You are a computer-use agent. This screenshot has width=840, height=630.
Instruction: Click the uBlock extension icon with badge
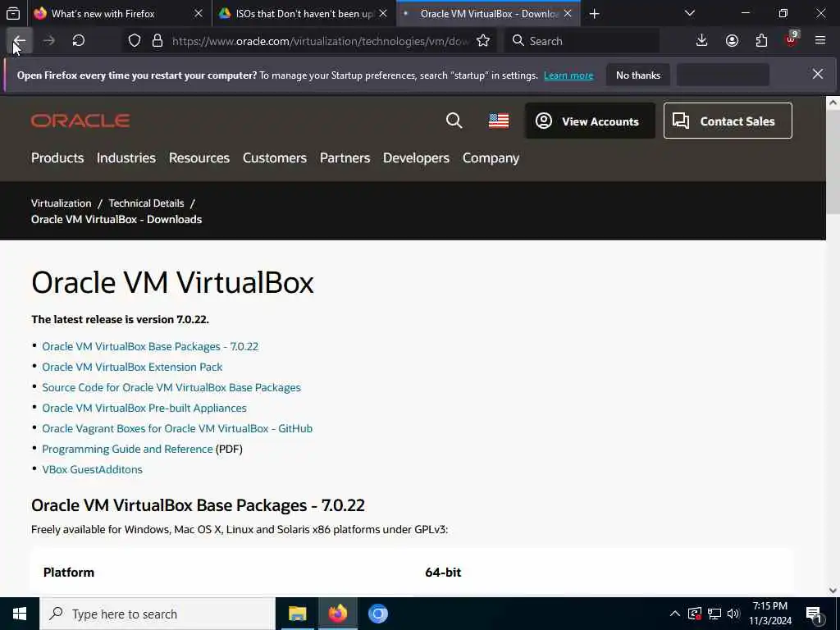(792, 39)
